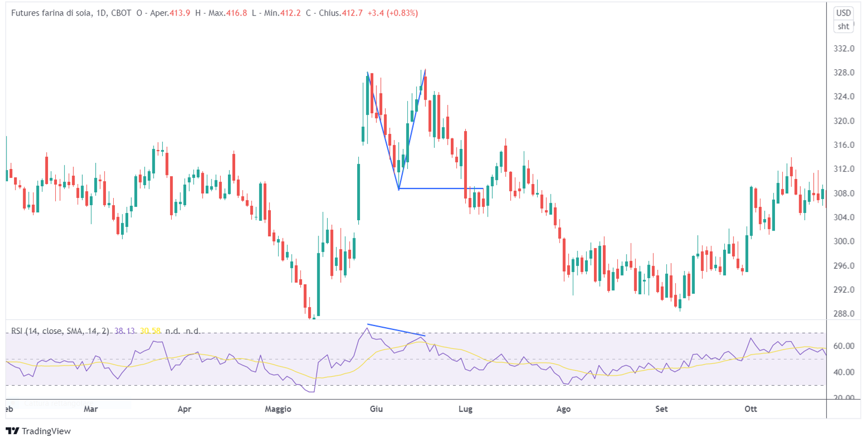
Task: Click the 300.0 price scale label
Action: [844, 241]
